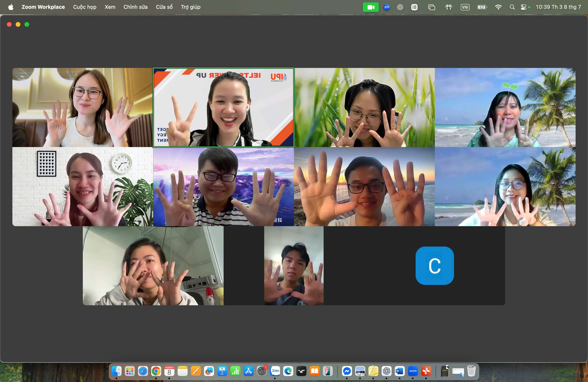Screen dimensions: 588x382
Task: Open the Trash in the Dock
Action: pos(471,371)
